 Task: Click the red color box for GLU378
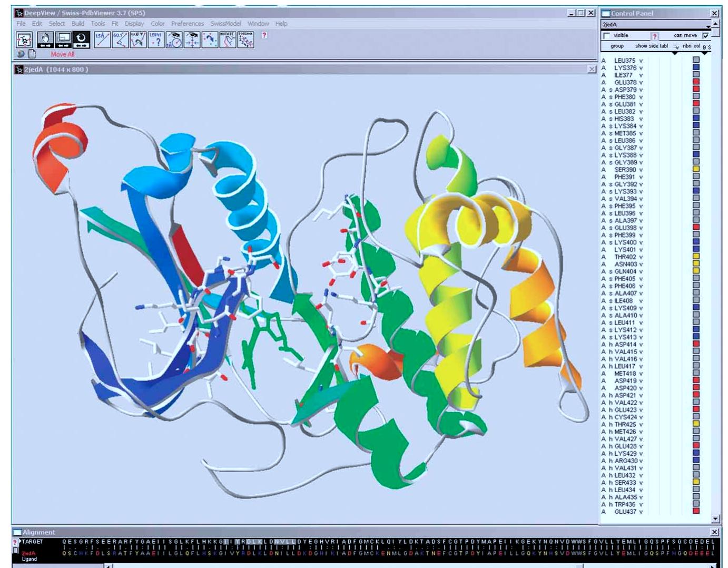(696, 82)
